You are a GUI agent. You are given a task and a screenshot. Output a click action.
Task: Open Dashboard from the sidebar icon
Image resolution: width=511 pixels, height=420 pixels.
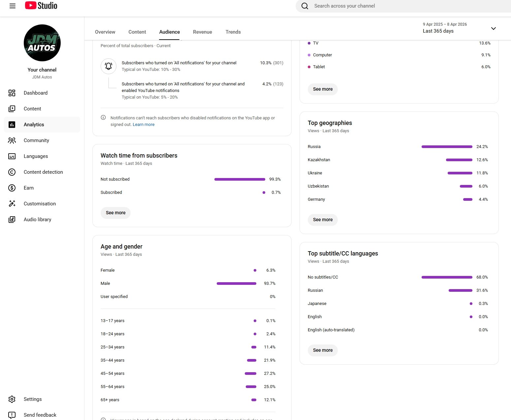click(x=12, y=93)
